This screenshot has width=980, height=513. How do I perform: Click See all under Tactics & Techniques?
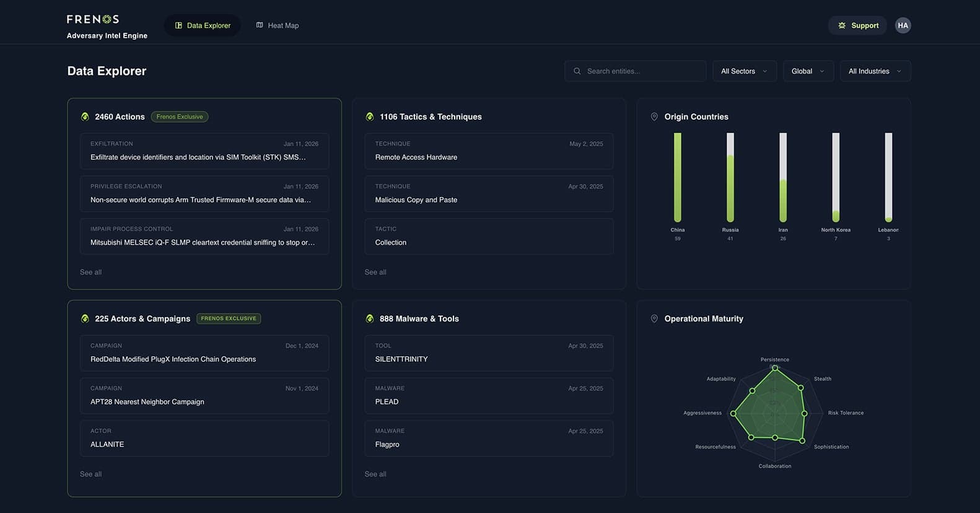pos(375,272)
